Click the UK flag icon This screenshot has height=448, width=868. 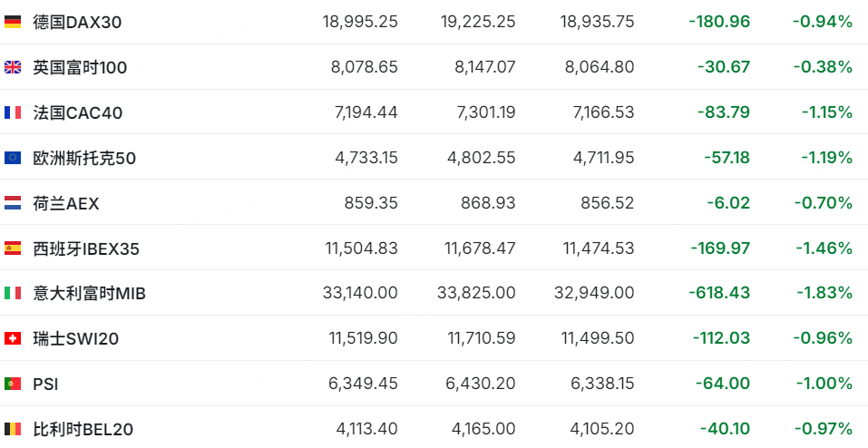click(x=13, y=66)
